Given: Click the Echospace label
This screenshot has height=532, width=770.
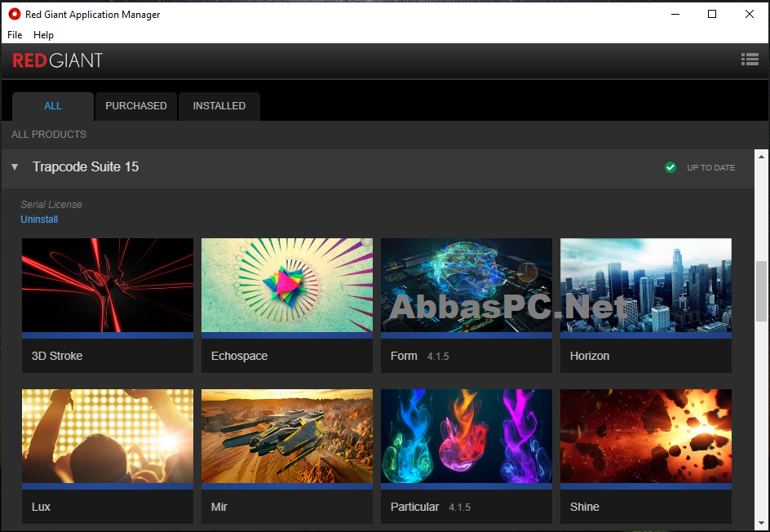Looking at the screenshot, I should pyautogui.click(x=239, y=356).
